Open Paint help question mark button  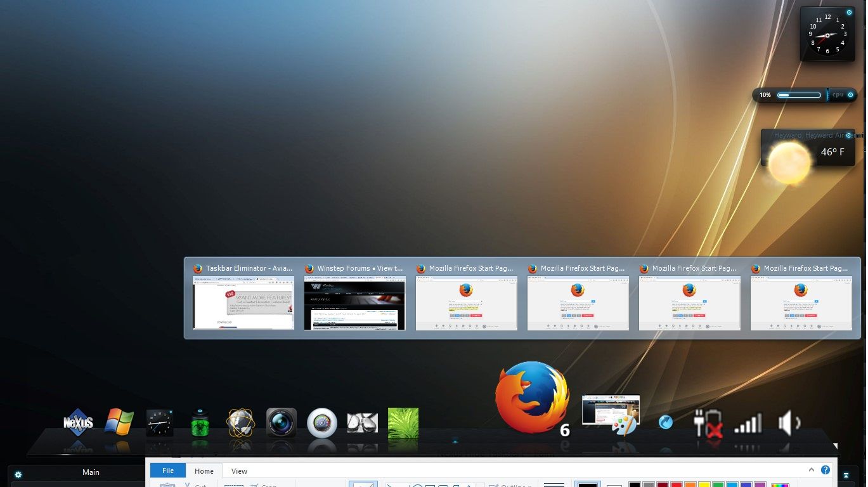(x=826, y=470)
